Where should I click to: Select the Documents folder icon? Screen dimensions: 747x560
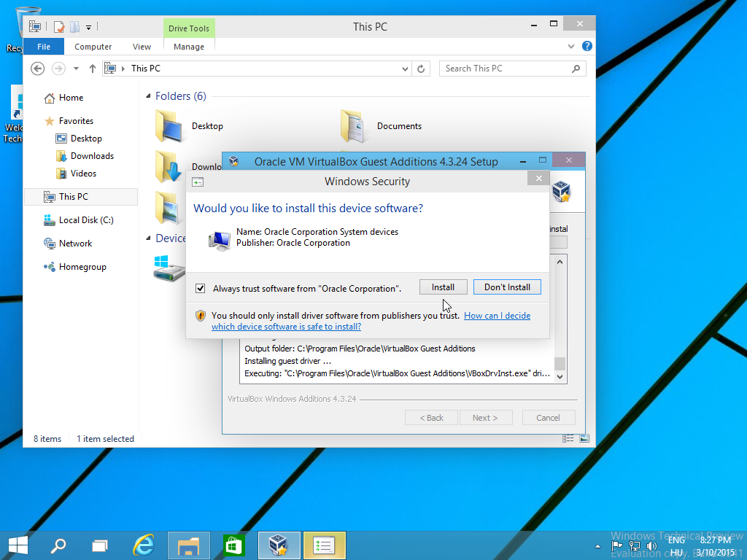click(353, 126)
